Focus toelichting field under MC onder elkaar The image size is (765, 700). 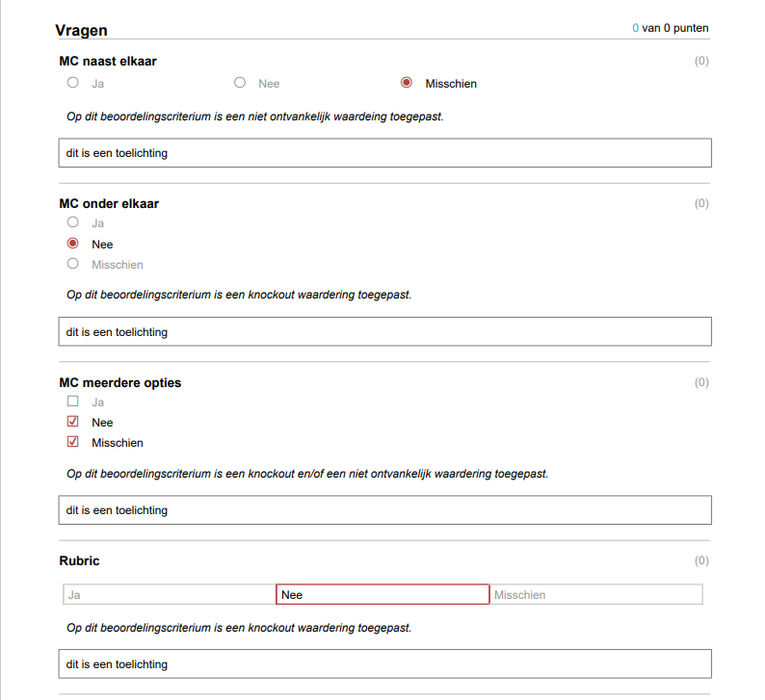pyautogui.click(x=385, y=331)
